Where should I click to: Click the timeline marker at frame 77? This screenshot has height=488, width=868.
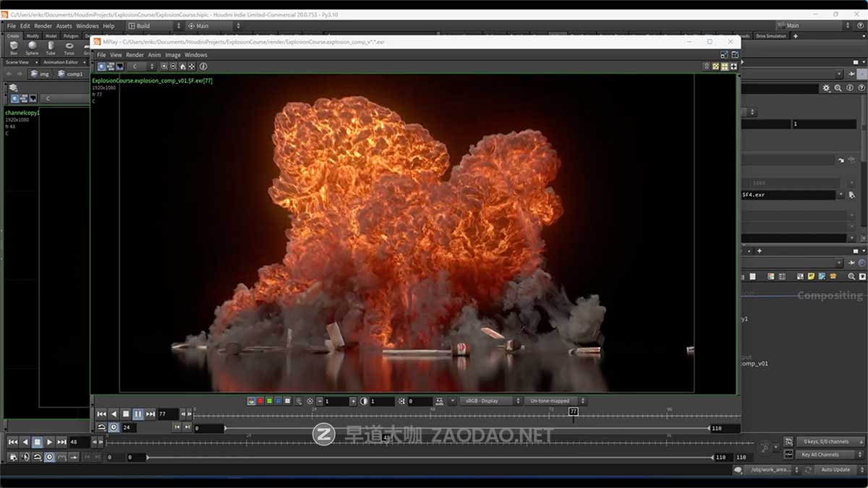tap(572, 411)
